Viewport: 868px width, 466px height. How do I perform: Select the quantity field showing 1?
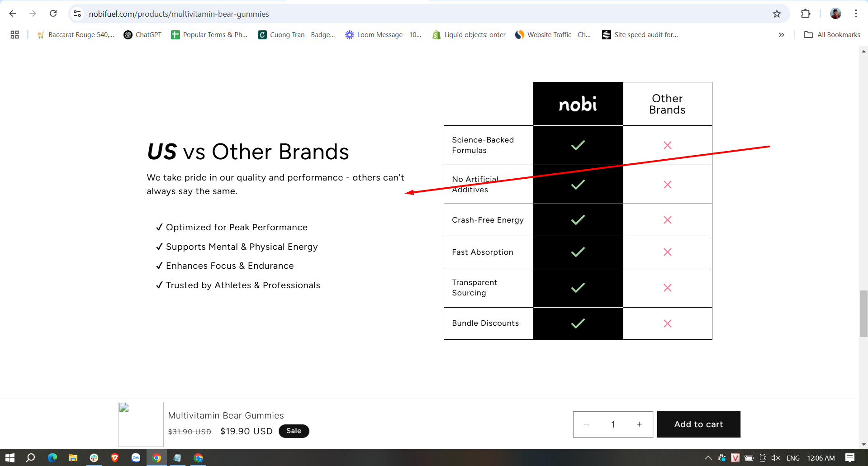point(613,424)
